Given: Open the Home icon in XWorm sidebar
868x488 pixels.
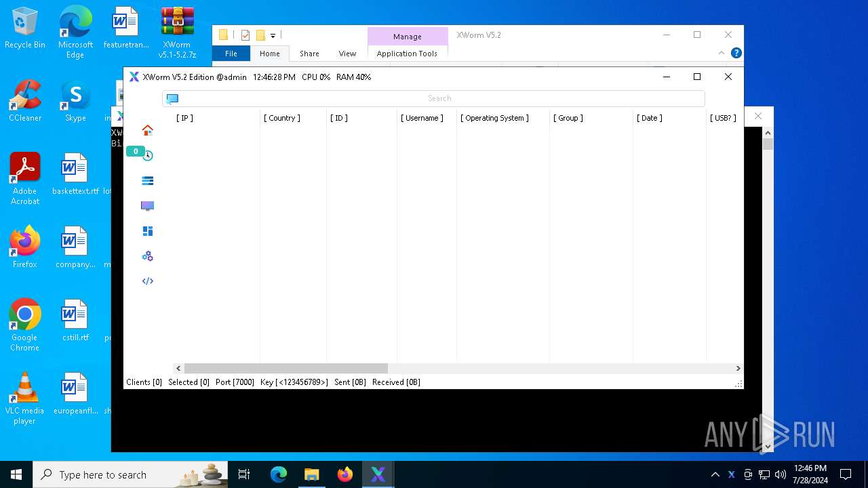Looking at the screenshot, I should click(147, 130).
